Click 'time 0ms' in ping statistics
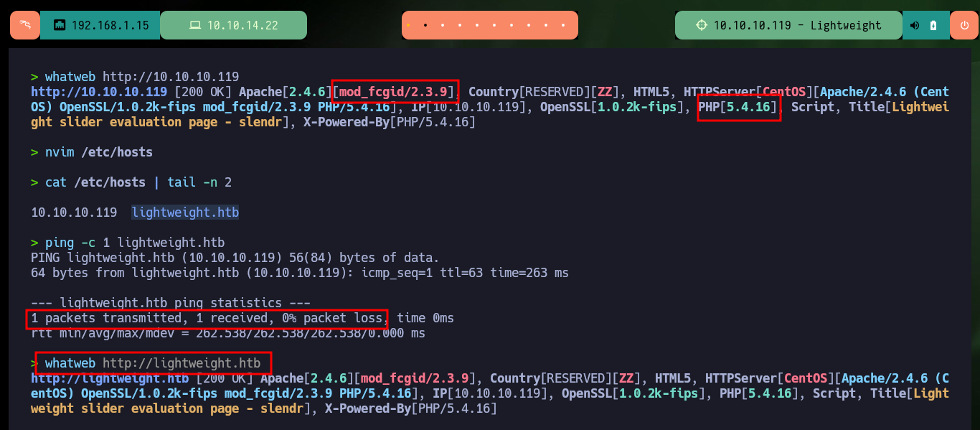The image size is (980, 430). (x=425, y=318)
